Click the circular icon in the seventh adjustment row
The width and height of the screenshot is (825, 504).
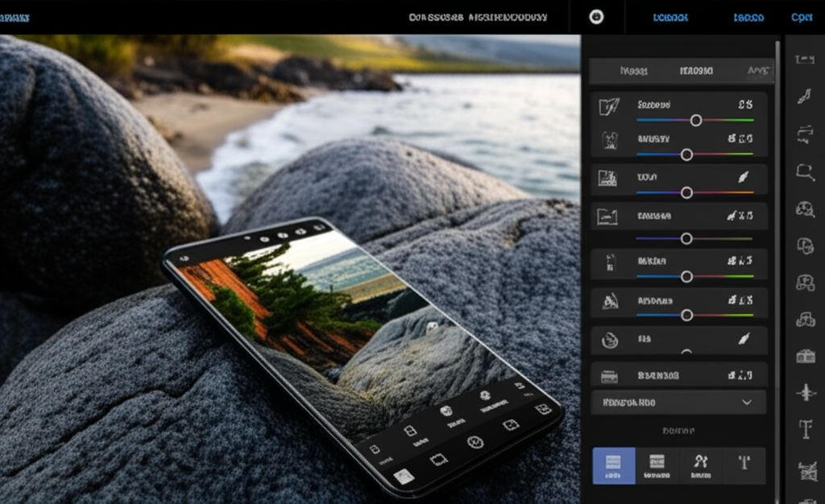click(x=610, y=340)
